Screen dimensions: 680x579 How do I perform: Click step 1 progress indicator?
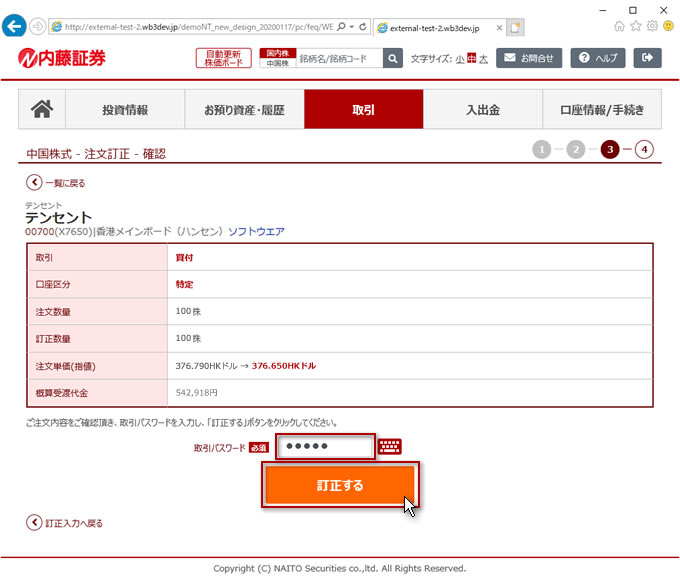(541, 150)
